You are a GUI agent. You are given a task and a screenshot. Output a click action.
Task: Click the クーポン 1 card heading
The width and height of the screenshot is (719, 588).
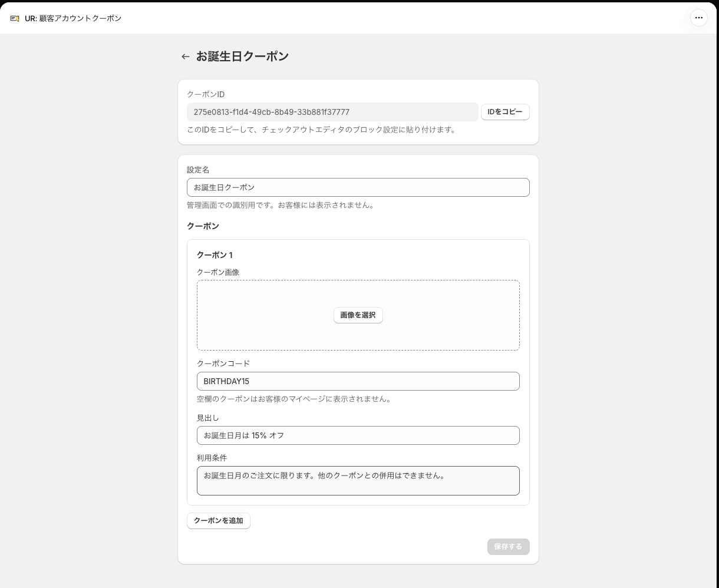(x=215, y=255)
